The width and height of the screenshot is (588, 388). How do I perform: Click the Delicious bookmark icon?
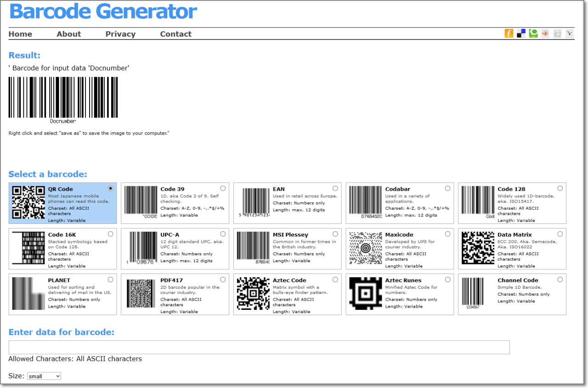click(x=521, y=33)
